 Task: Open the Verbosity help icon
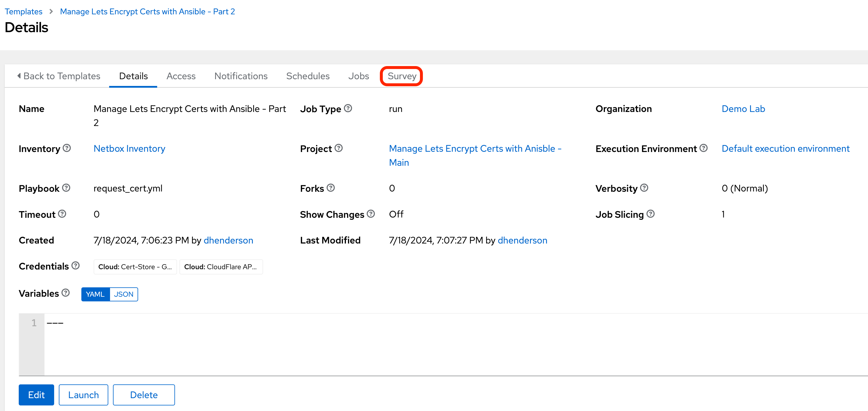[644, 188]
